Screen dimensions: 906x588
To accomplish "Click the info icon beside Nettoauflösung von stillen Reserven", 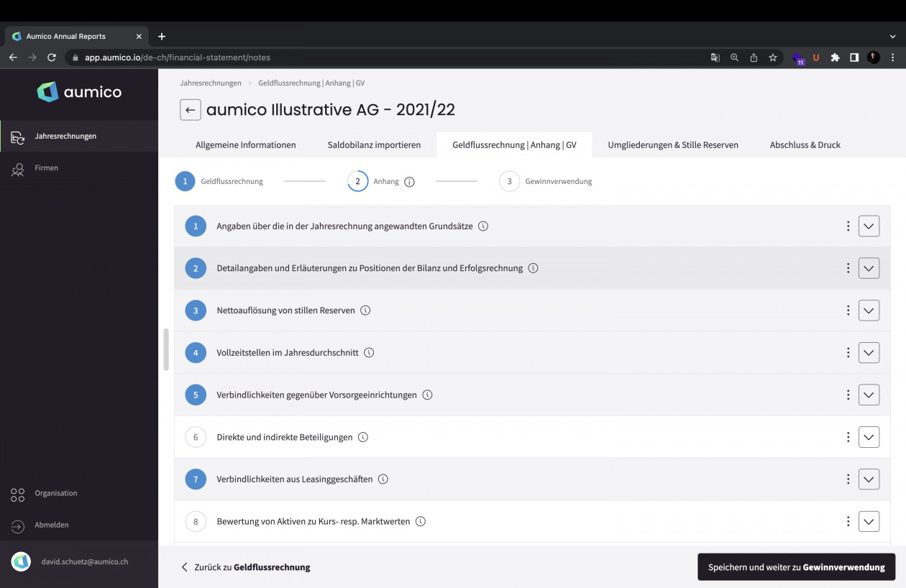I will click(x=365, y=311).
